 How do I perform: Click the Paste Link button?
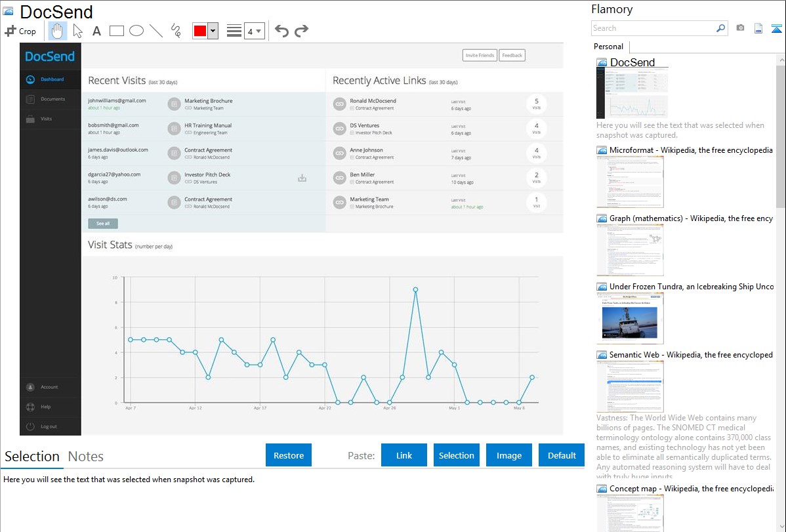click(404, 455)
